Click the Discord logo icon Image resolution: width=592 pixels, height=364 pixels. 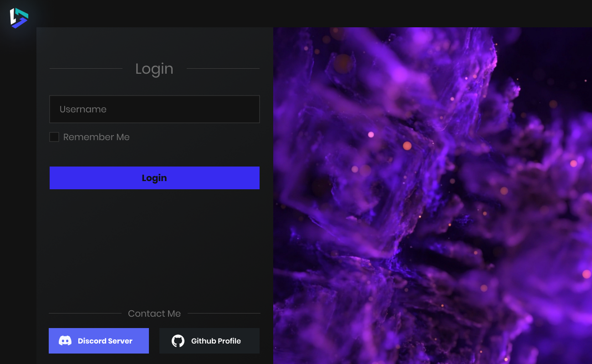[65, 341]
